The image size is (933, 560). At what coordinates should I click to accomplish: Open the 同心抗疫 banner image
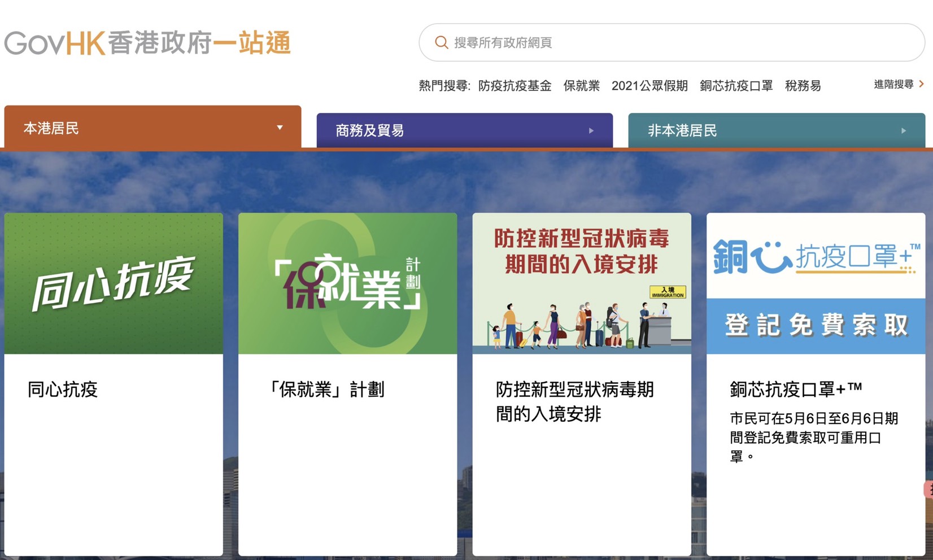coord(114,283)
